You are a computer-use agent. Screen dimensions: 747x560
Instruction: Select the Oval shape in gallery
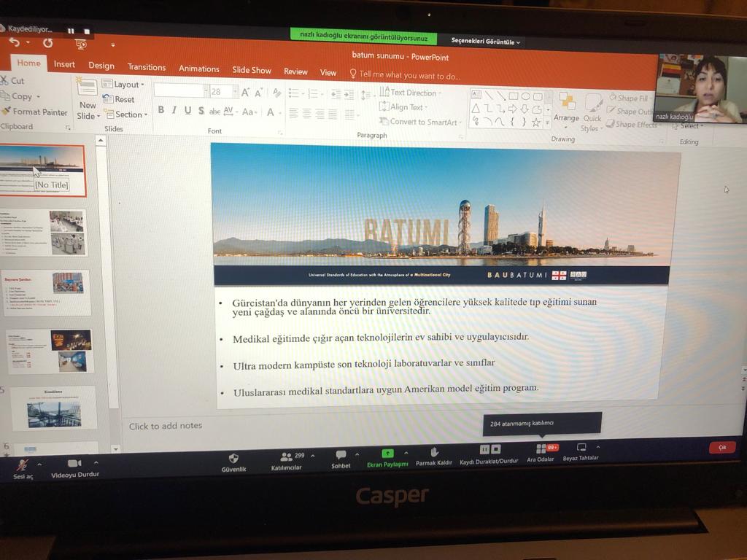[x=525, y=97]
